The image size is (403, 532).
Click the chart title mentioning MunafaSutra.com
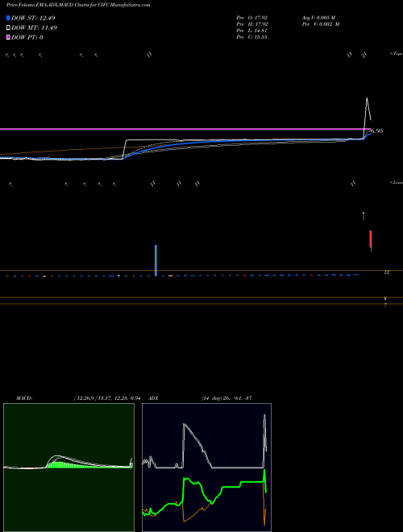pos(78,5)
